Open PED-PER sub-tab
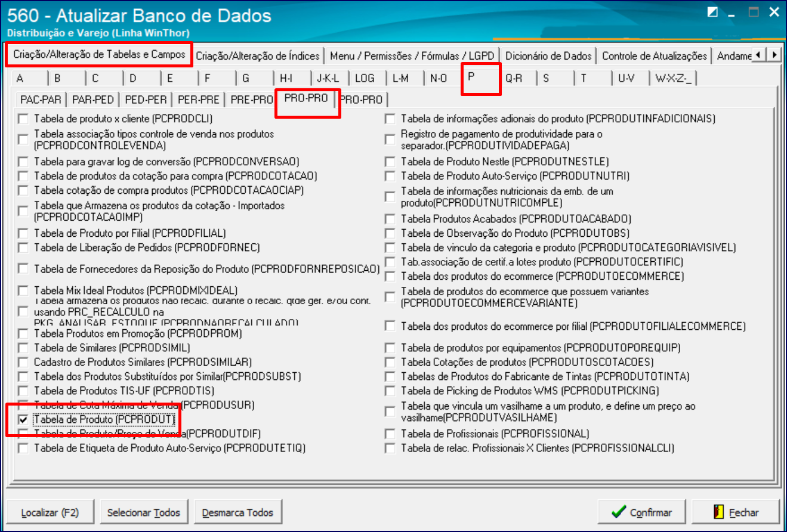This screenshot has width=787, height=532. pos(146,100)
